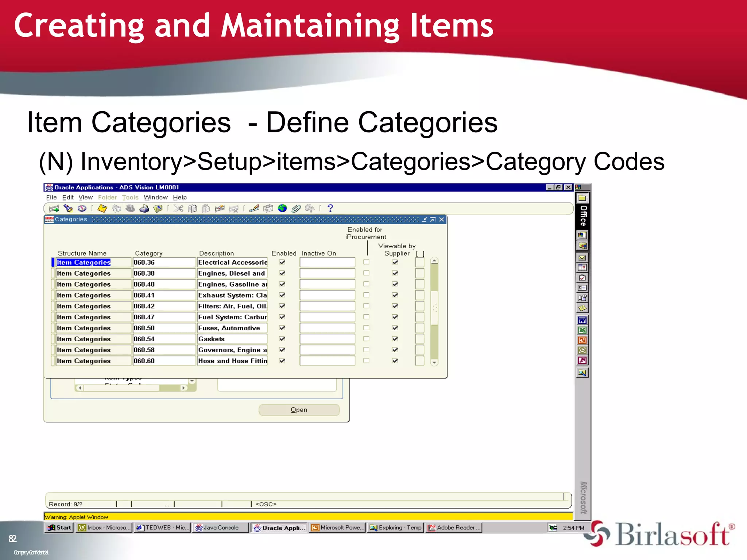Click the calendar icon in Office bar

point(582,268)
